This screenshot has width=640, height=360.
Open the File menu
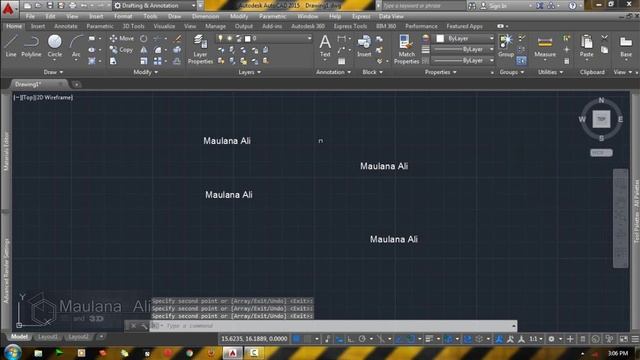point(30,16)
